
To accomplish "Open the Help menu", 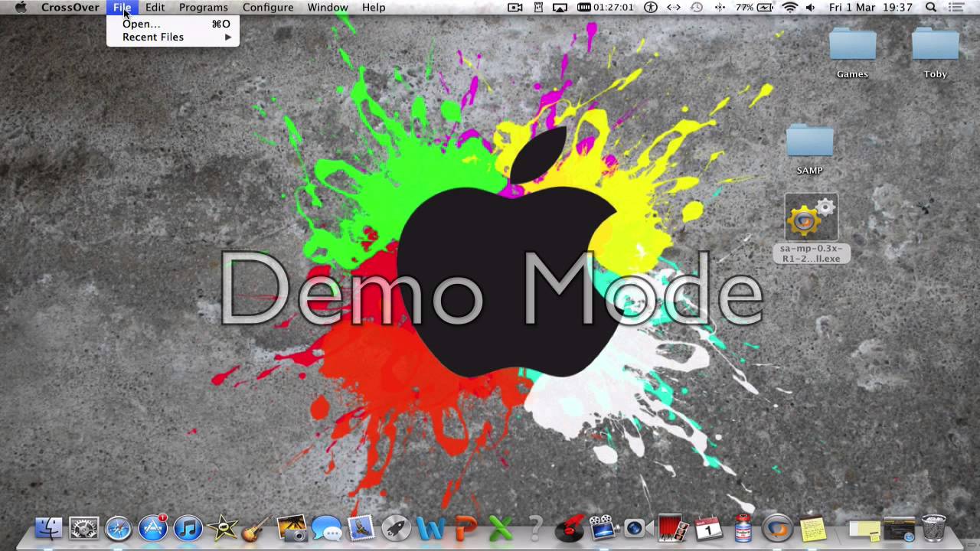I will pyautogui.click(x=374, y=7).
